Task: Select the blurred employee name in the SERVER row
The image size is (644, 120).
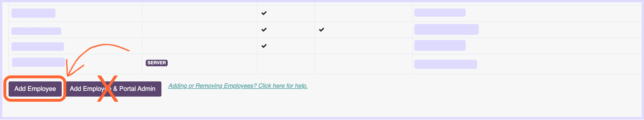Action: tap(39, 62)
